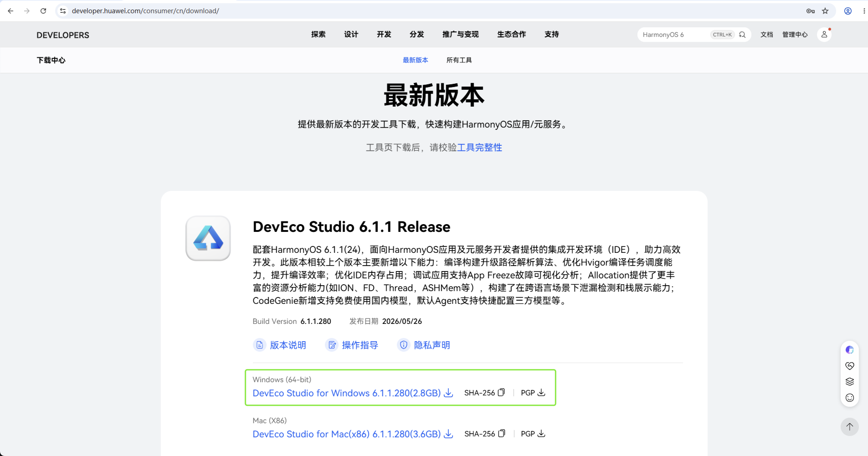The width and height of the screenshot is (868, 456).
Task: Copy SHA-256 for the Mac(x86) package
Action: 501,433
